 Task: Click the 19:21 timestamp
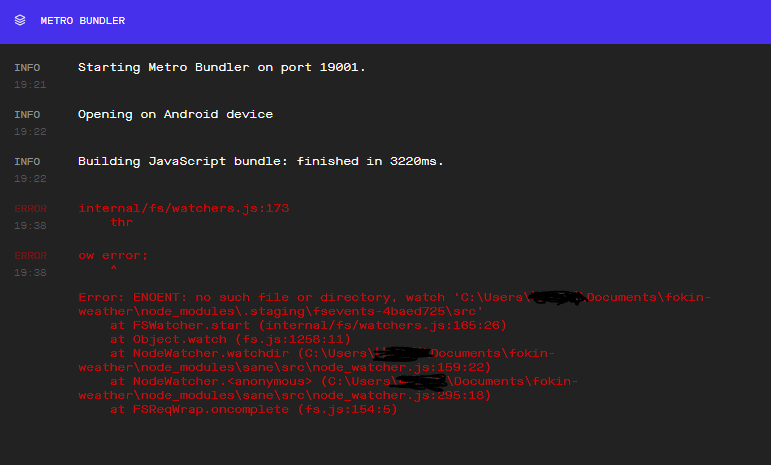pyautogui.click(x=30, y=85)
